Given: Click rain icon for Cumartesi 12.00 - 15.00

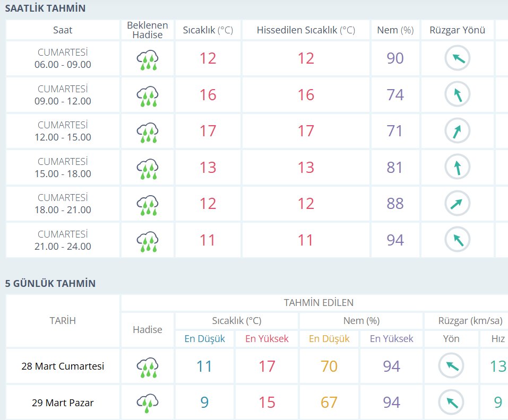Looking at the screenshot, I should click(x=148, y=132).
